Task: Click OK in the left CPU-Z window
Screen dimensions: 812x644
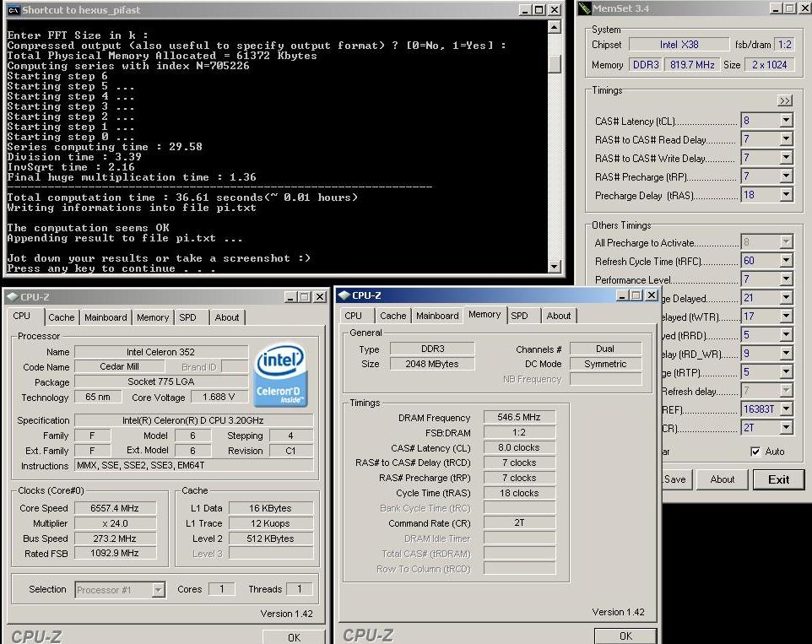Action: click(x=294, y=637)
